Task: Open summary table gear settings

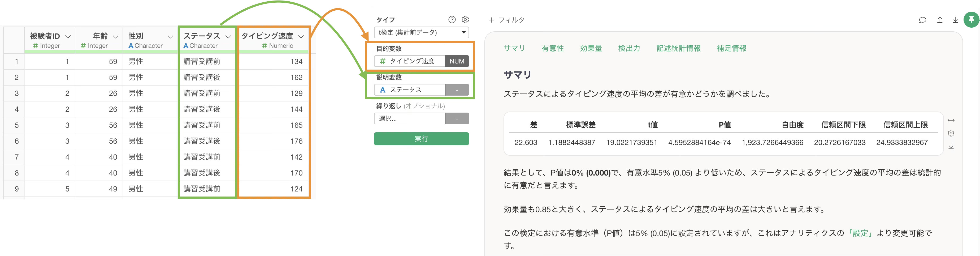Action: pos(951,133)
